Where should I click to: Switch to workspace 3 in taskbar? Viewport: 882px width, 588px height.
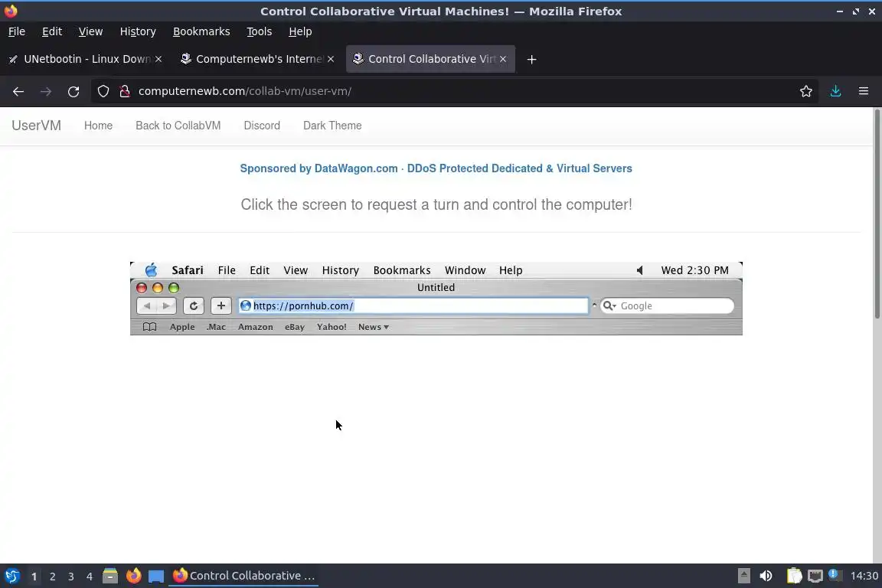click(71, 577)
